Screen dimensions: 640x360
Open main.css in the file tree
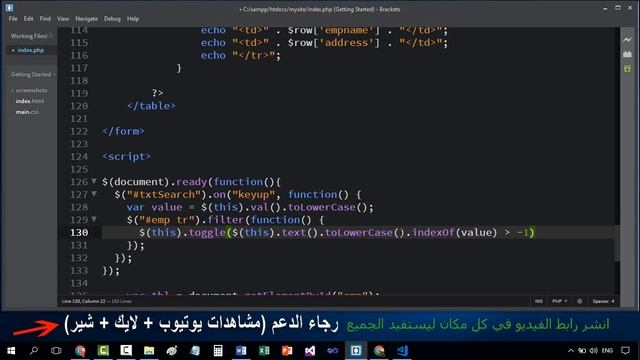pyautogui.click(x=27, y=112)
